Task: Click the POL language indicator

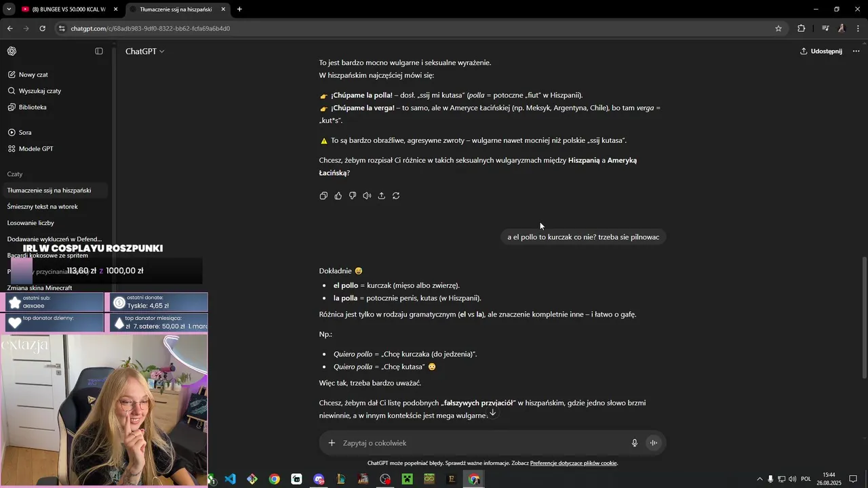Action: click(x=806, y=479)
